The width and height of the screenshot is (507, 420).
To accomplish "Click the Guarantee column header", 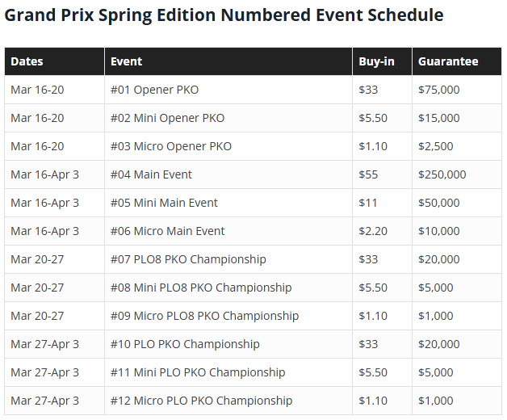I will pyautogui.click(x=448, y=61).
